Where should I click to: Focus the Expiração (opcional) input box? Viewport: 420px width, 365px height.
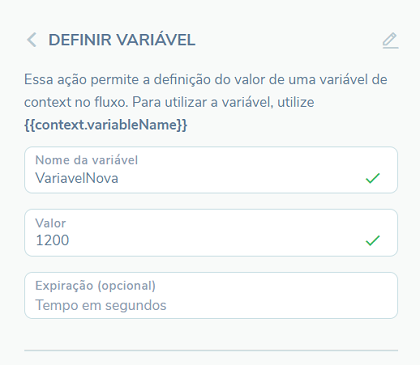click(x=211, y=295)
